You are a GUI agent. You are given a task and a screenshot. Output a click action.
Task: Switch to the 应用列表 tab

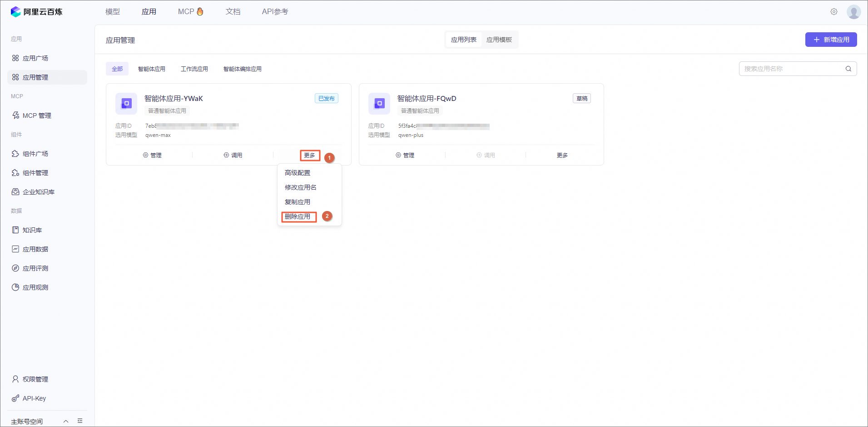tap(464, 40)
